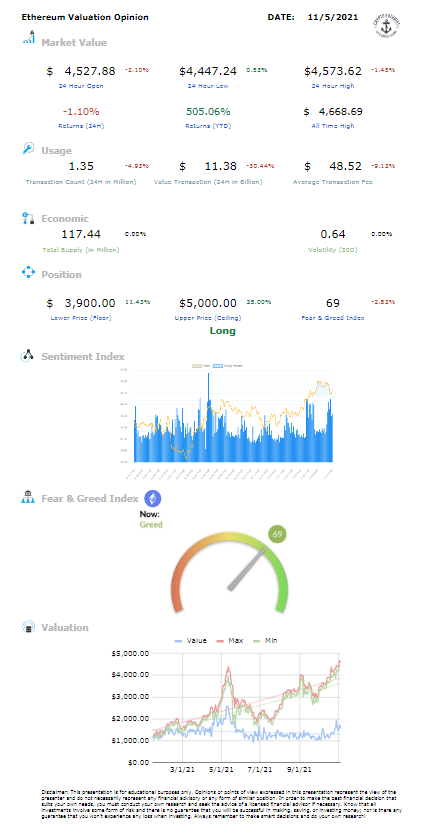The height and width of the screenshot is (839, 431).
Task: Click the Returns (YTD) label
Action: [208, 126]
